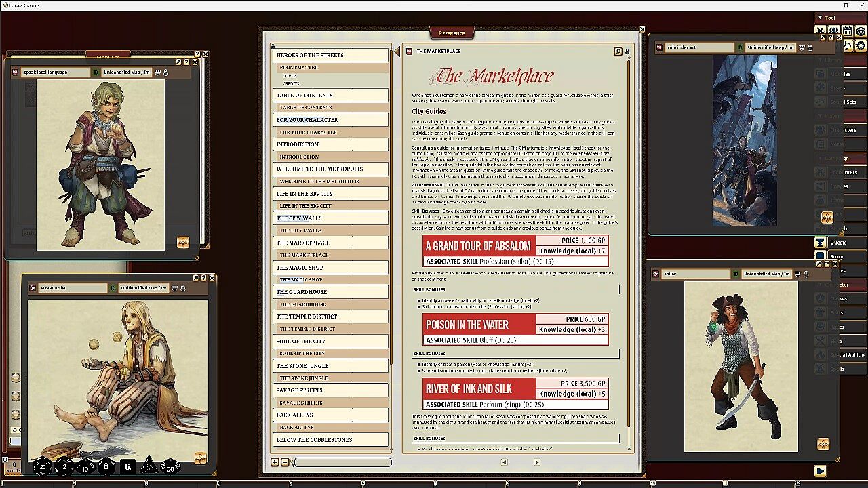Click the link icon beside 'sailor' name
The width and height of the screenshot is (868, 488).
tap(656, 274)
